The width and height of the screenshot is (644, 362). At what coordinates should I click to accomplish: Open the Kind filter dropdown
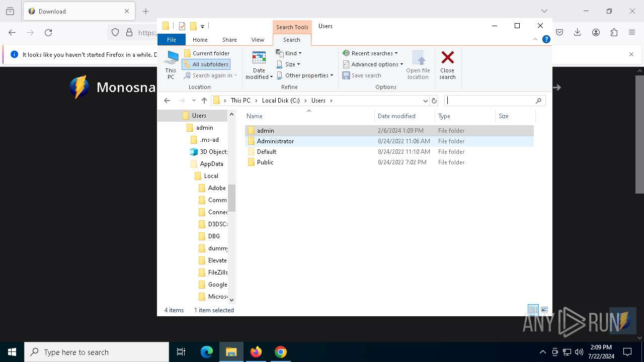(x=289, y=53)
